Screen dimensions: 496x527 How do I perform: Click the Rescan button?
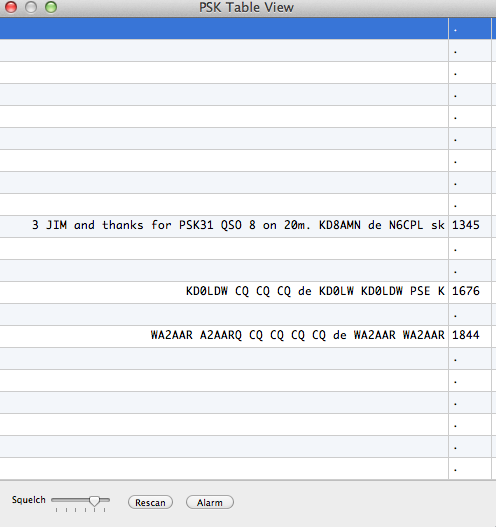[150, 502]
